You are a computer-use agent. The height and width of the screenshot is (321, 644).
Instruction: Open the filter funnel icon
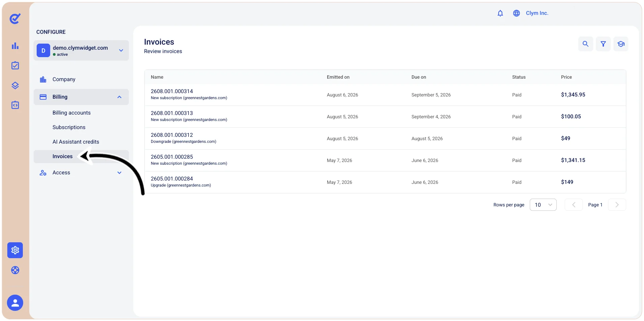(603, 44)
